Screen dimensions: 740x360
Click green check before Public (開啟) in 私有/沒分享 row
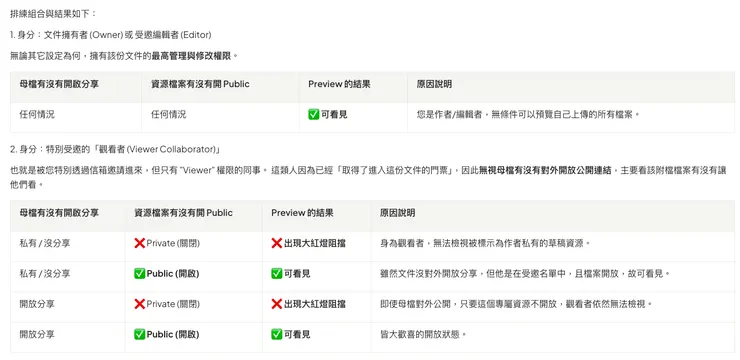click(140, 274)
